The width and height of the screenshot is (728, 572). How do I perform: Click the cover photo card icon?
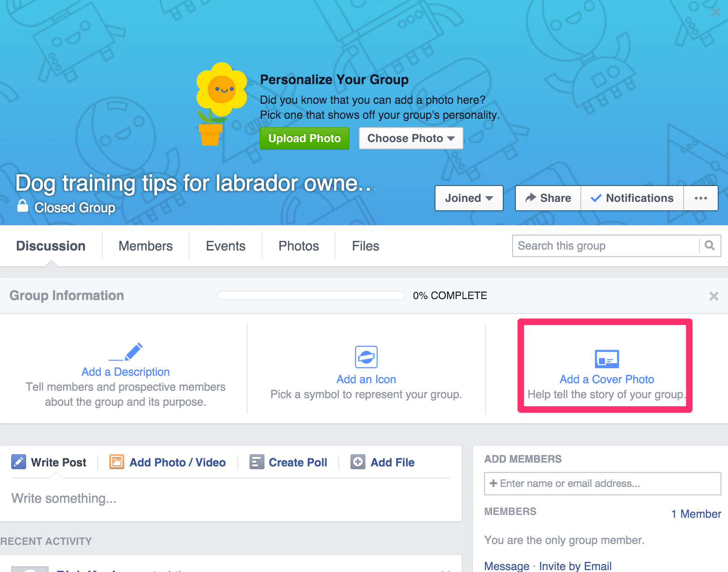607,359
